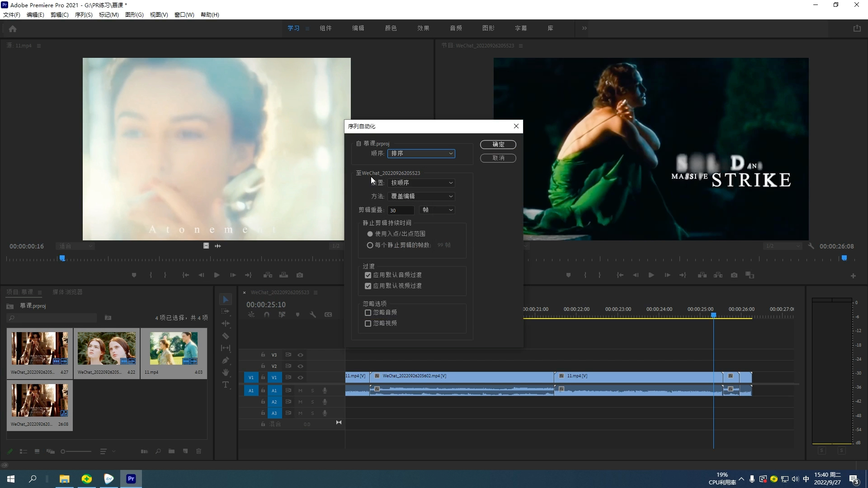Open source monitor zoom level dropdown
This screenshot has height=488, width=868.
click(75, 246)
